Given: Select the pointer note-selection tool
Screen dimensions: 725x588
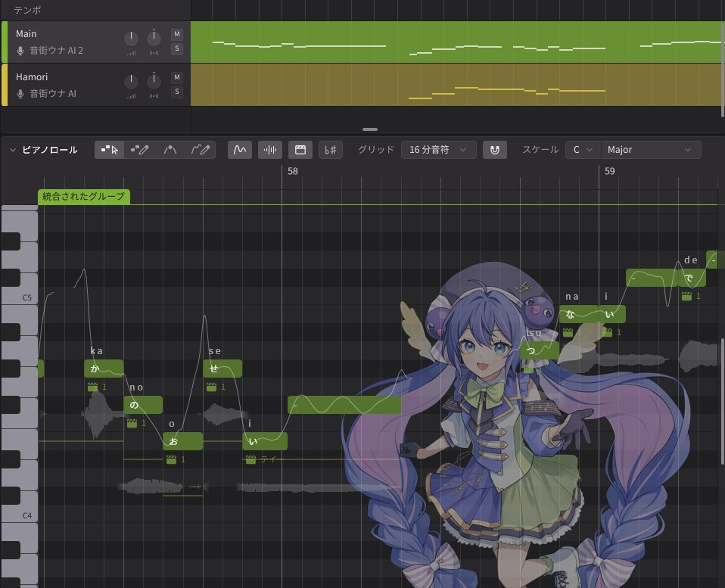Looking at the screenshot, I should [x=110, y=150].
